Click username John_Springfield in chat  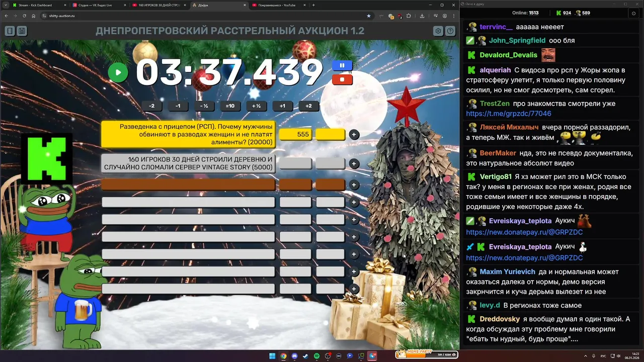(517, 40)
